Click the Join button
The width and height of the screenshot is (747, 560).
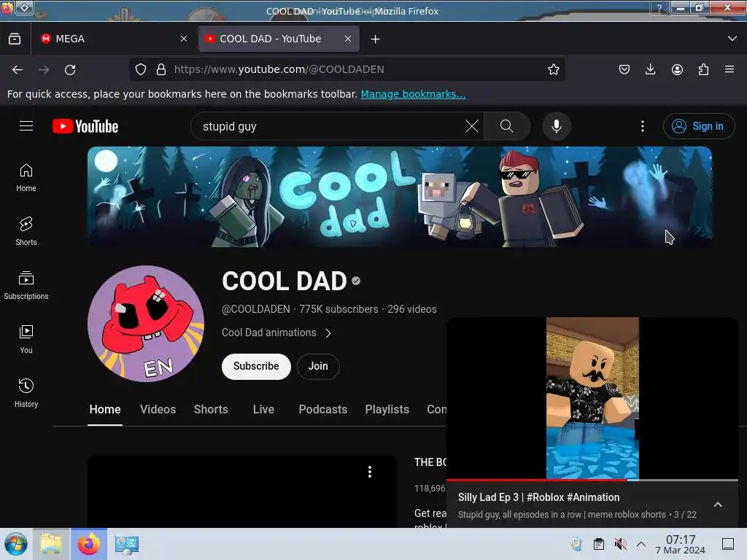tap(318, 366)
